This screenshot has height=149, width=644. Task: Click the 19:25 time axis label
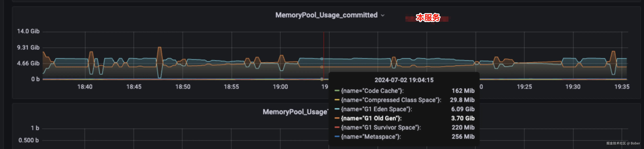pos(524,87)
